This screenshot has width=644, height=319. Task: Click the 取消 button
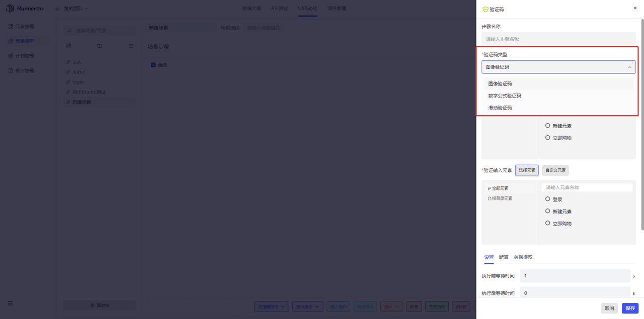[609, 308]
